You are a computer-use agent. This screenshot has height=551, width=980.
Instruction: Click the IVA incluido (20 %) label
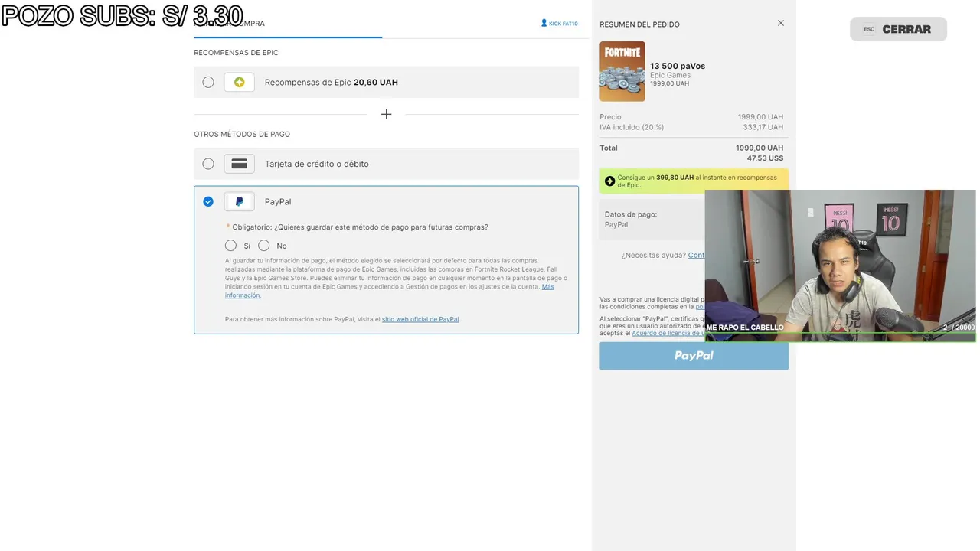click(632, 127)
